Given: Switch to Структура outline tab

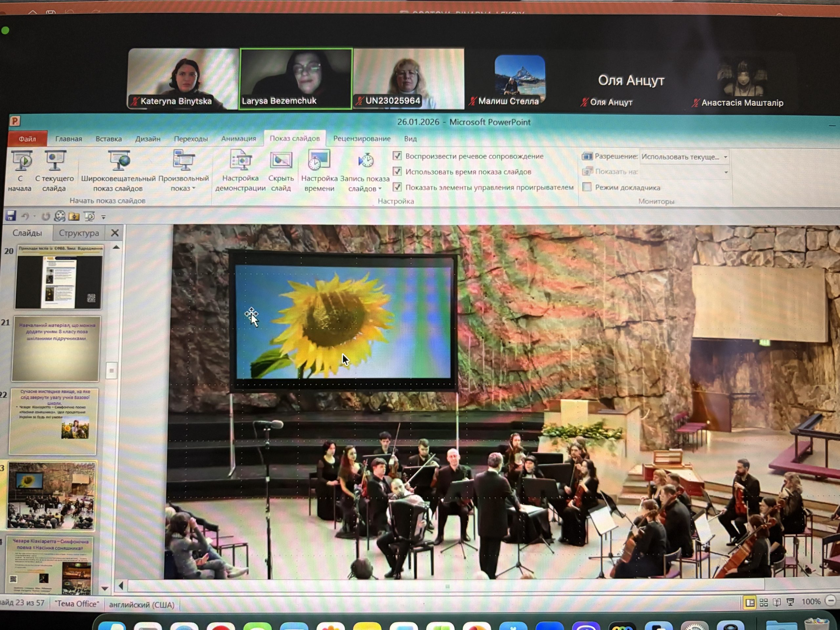Looking at the screenshot, I should [x=79, y=233].
